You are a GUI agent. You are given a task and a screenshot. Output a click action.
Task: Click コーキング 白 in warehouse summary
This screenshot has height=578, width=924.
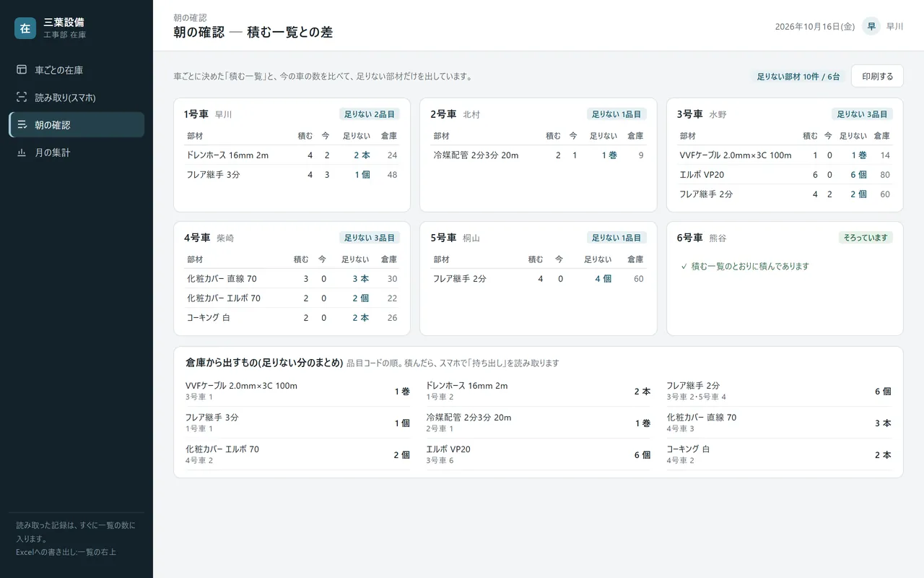click(688, 449)
